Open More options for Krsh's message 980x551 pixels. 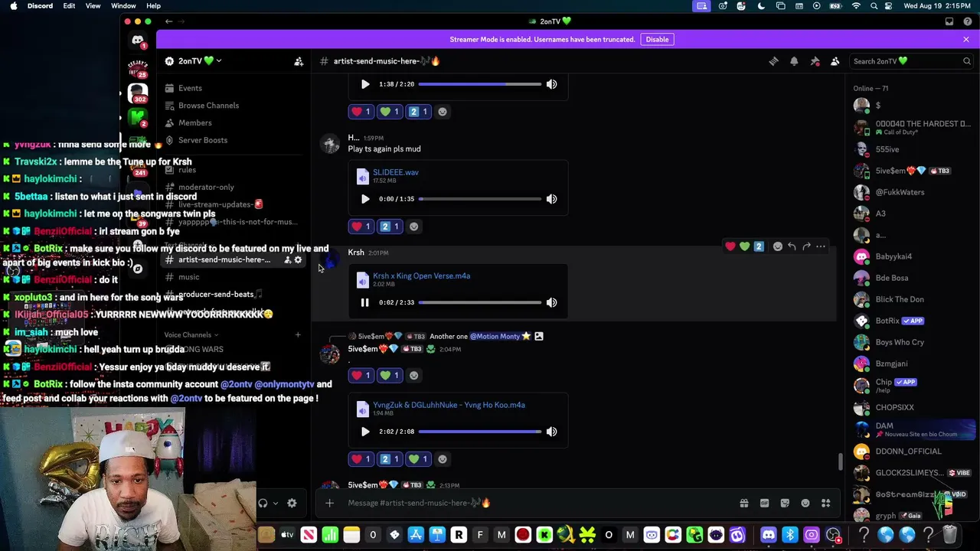(x=821, y=246)
